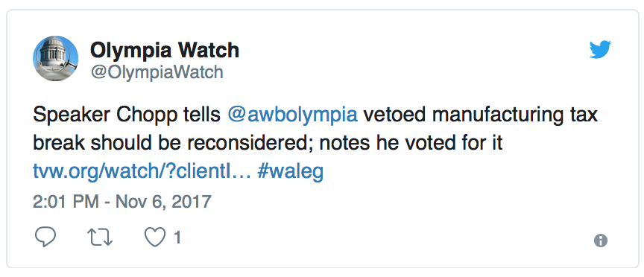Click the like count number 1
The image size is (644, 277).
tap(177, 238)
